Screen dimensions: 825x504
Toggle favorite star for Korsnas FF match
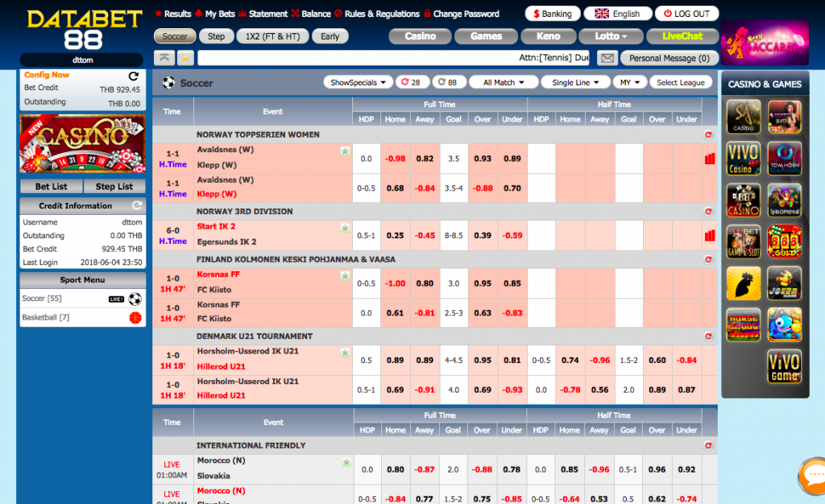[x=345, y=276]
